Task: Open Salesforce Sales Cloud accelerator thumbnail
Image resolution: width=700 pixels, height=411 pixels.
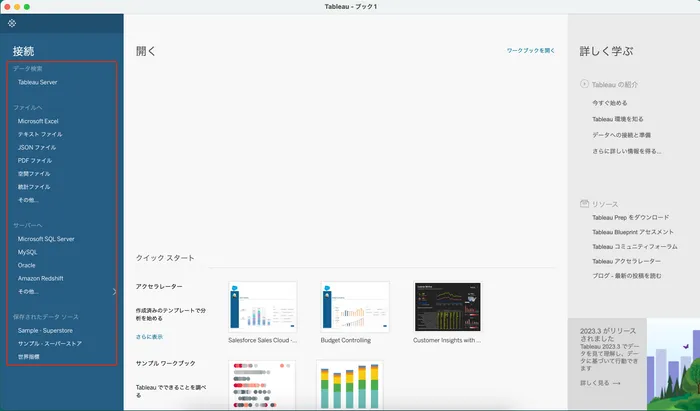Action: coord(262,307)
